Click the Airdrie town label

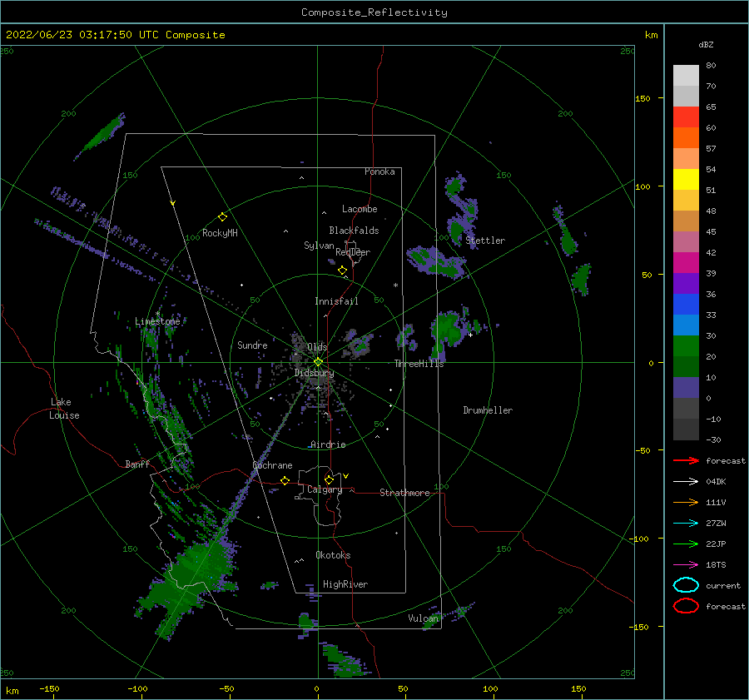[328, 444]
